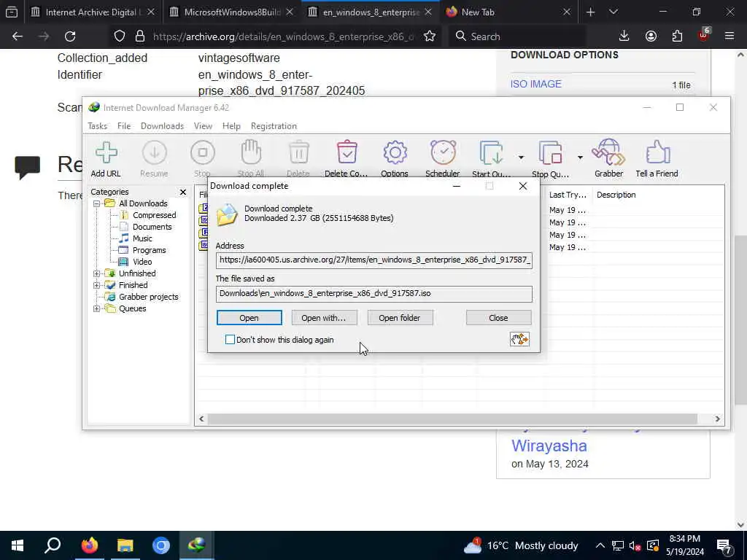Click the Firefox Search box
This screenshot has height=560, width=747.
517,36
